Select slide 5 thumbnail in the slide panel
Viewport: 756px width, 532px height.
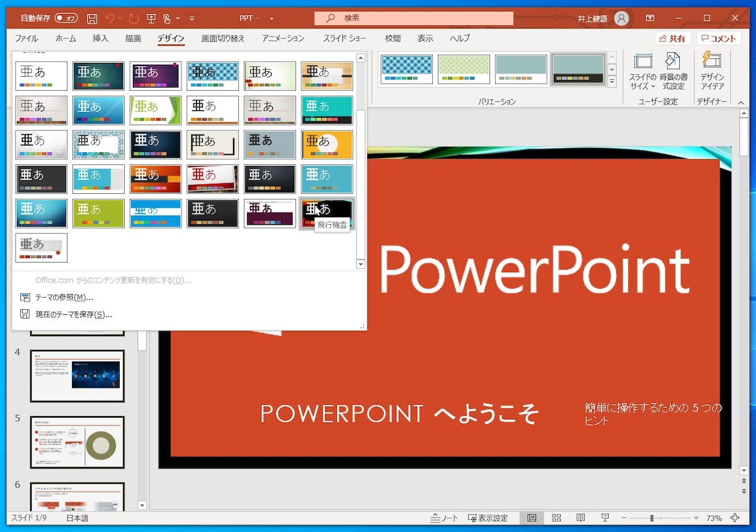click(x=77, y=442)
